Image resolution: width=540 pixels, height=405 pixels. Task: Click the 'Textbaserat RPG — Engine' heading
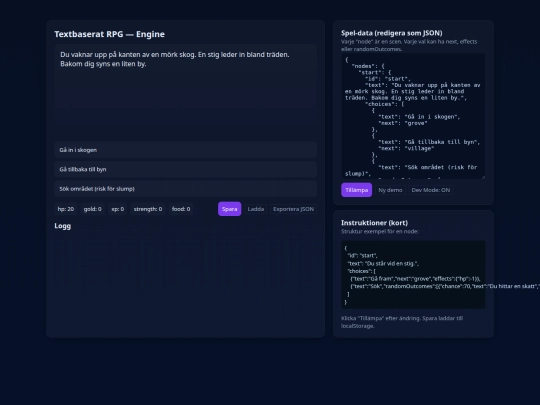110,34
